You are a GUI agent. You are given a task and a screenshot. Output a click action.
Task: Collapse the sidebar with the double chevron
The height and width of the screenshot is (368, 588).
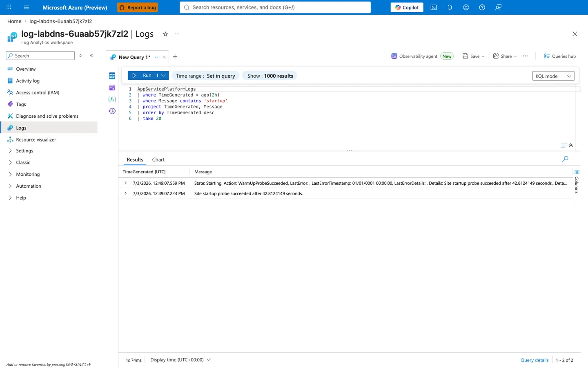(91, 56)
